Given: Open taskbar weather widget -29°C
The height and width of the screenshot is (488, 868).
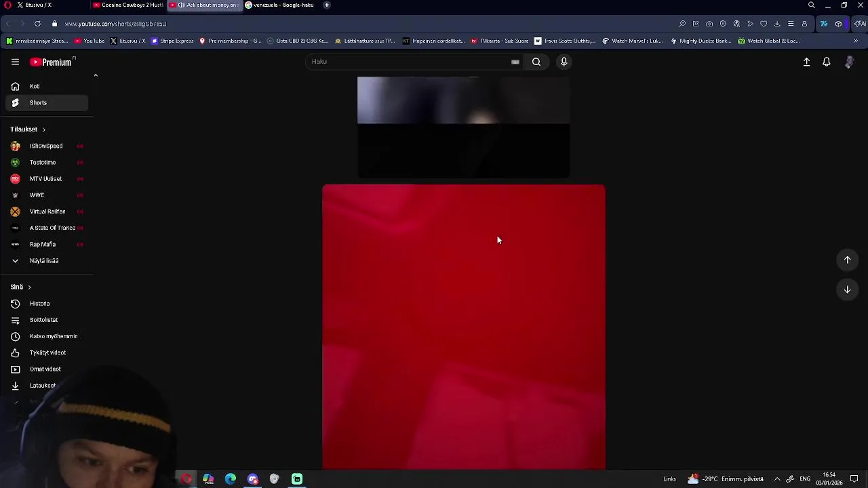Looking at the screenshot, I should tap(726, 479).
